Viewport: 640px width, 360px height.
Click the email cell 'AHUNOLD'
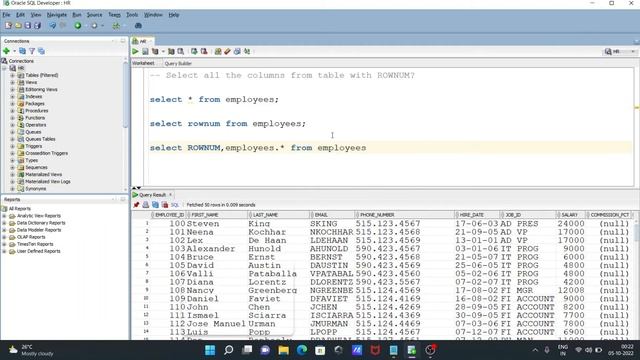click(331, 249)
